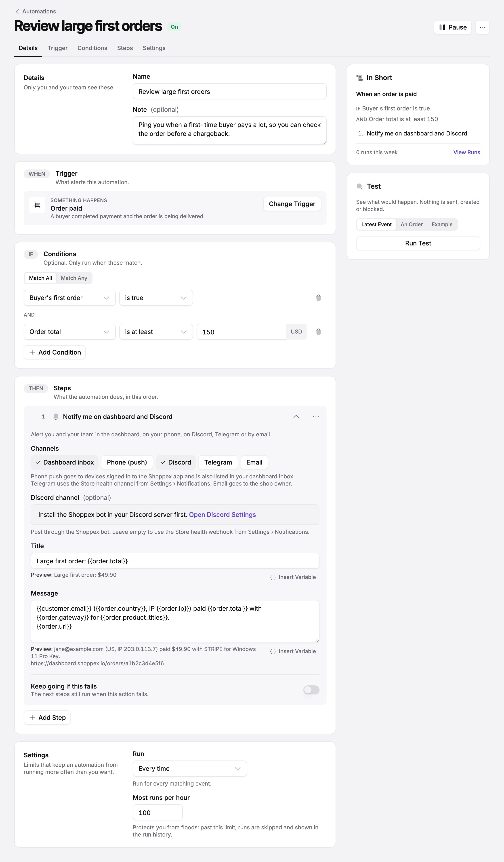504x862 pixels.
Task: Open 'is at least' operator dropdown
Action: (156, 332)
